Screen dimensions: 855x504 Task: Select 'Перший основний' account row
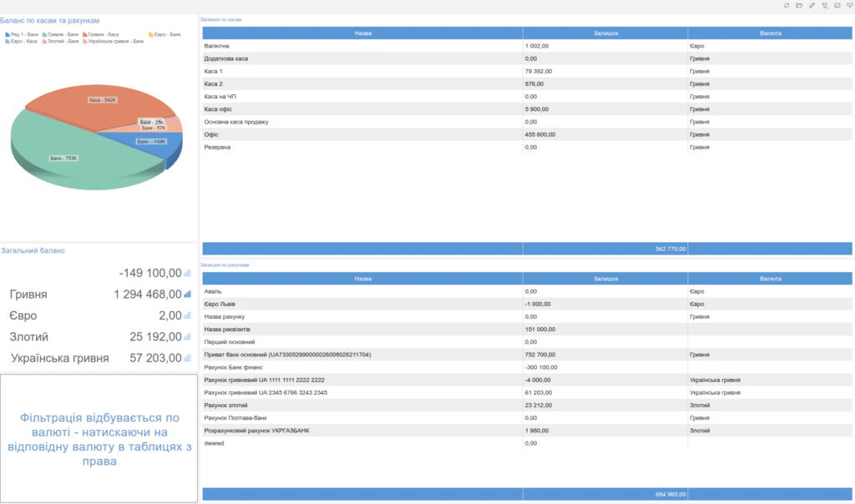pos(528,342)
